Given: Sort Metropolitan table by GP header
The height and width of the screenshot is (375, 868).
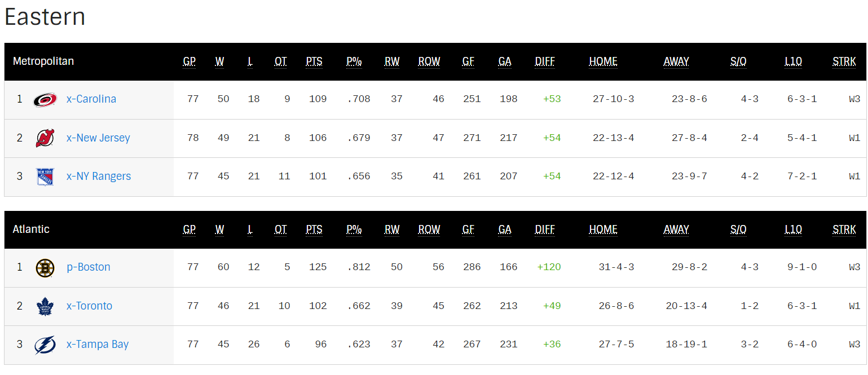Looking at the screenshot, I should coord(190,61).
